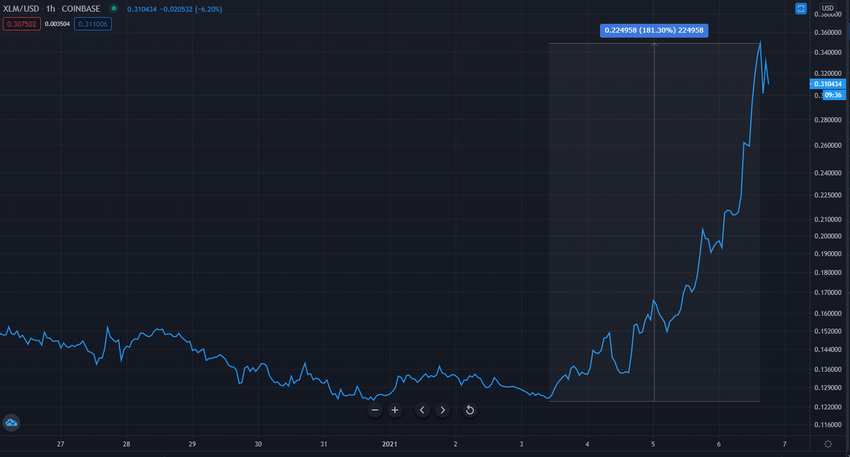Click the TradingView cloud logo
Viewport: 850px width, 457px height.
point(11,423)
